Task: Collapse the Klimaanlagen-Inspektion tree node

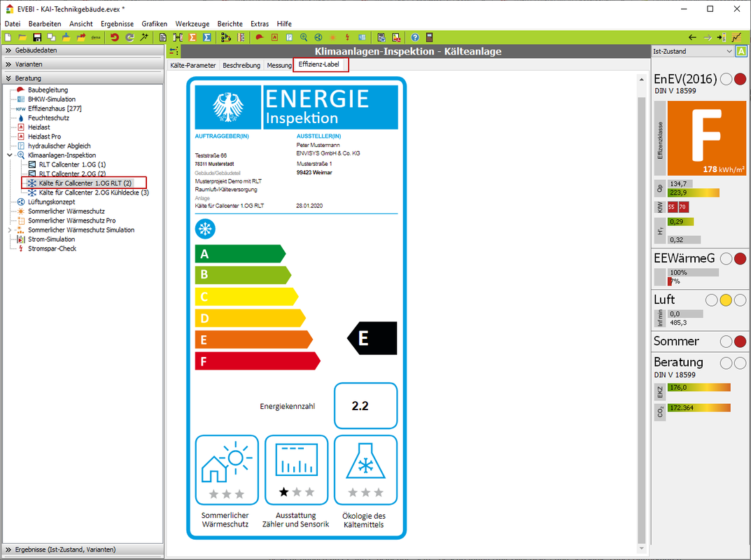Action: coord(10,155)
